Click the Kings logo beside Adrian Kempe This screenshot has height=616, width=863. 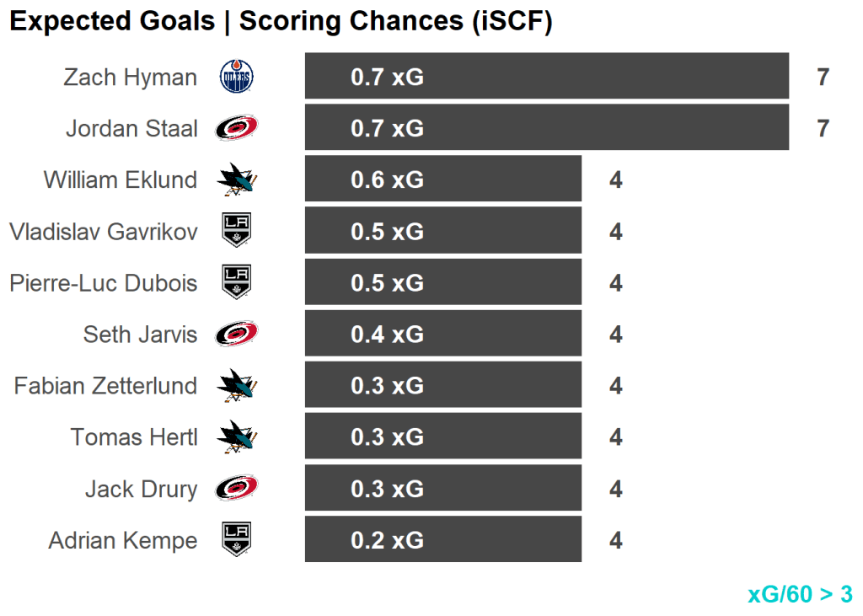pyautogui.click(x=236, y=540)
